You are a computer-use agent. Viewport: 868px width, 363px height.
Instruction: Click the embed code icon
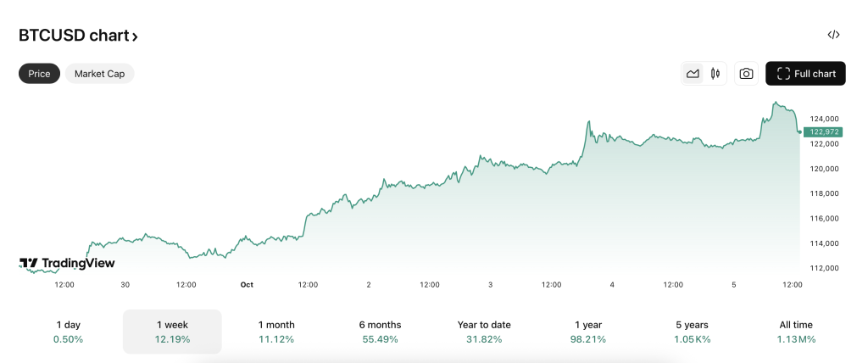833,35
